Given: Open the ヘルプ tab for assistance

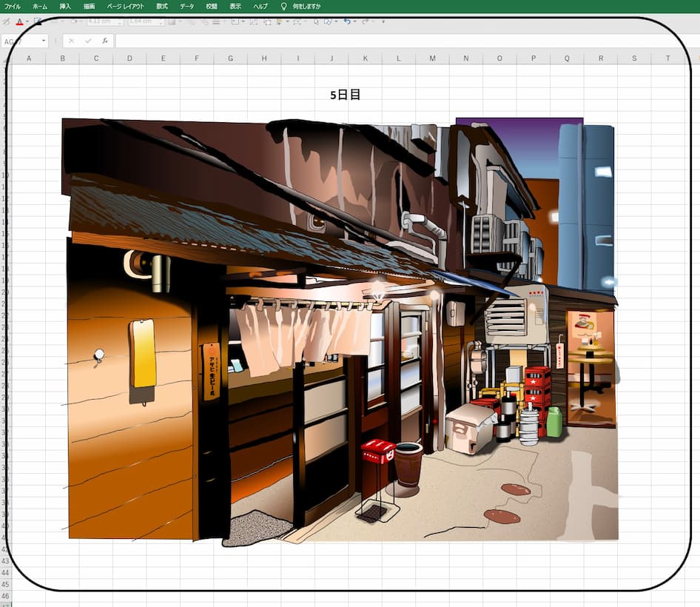Looking at the screenshot, I should point(260,6).
